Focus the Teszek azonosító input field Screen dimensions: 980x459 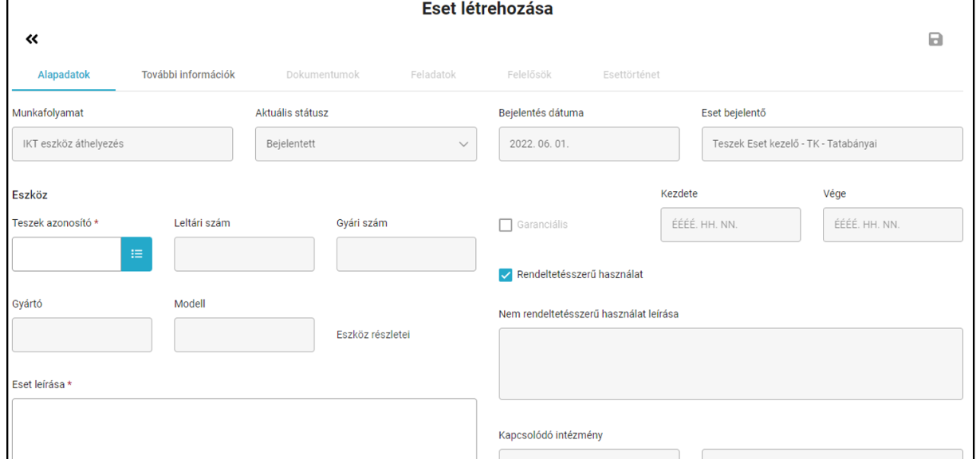67,254
